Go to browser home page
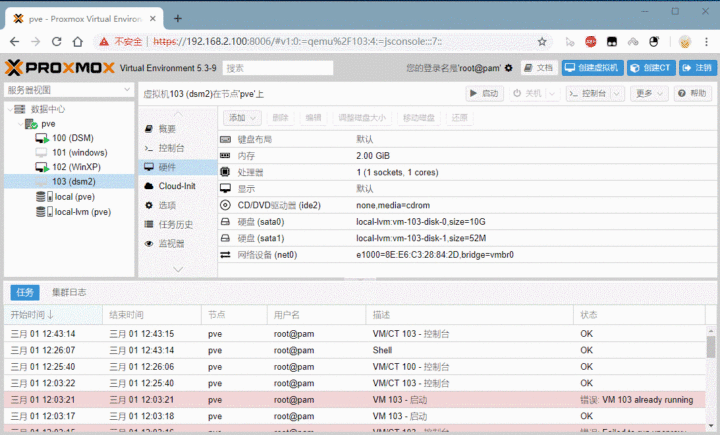 click(78, 42)
